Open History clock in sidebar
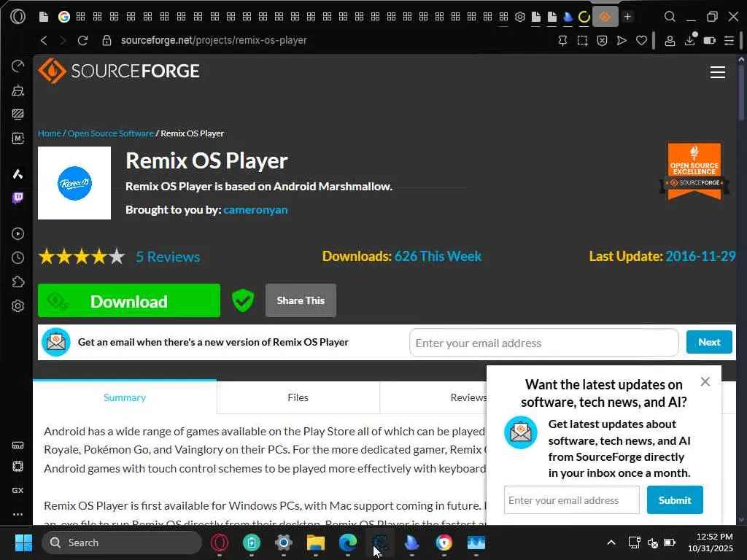Viewport: 747px width, 560px height. click(x=18, y=257)
